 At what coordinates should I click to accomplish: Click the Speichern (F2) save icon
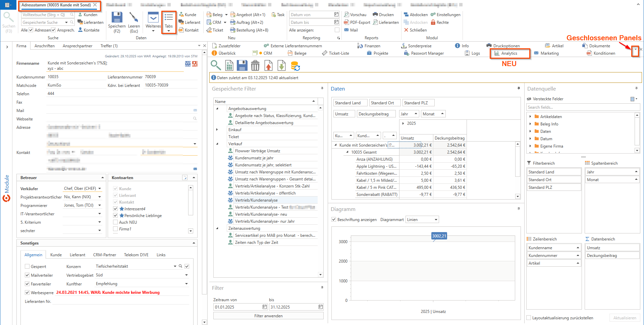coord(117,17)
